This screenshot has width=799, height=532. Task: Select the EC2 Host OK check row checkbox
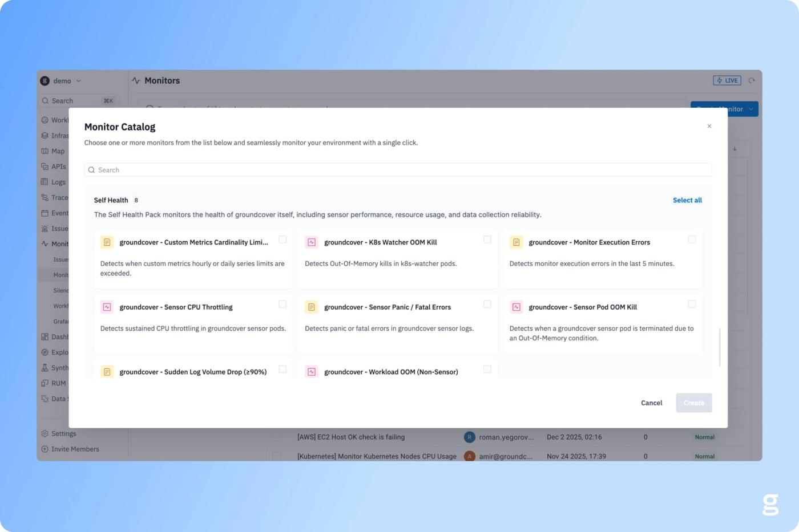(277, 437)
